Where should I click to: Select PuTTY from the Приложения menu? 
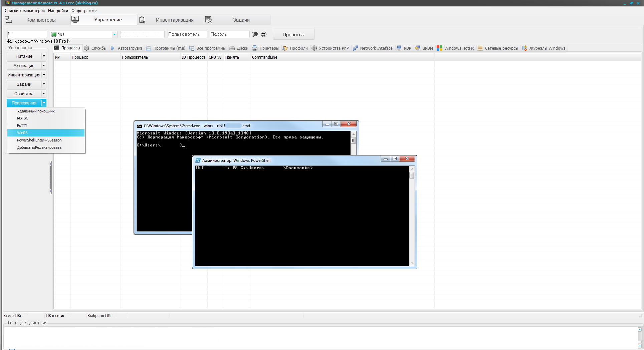46,125
